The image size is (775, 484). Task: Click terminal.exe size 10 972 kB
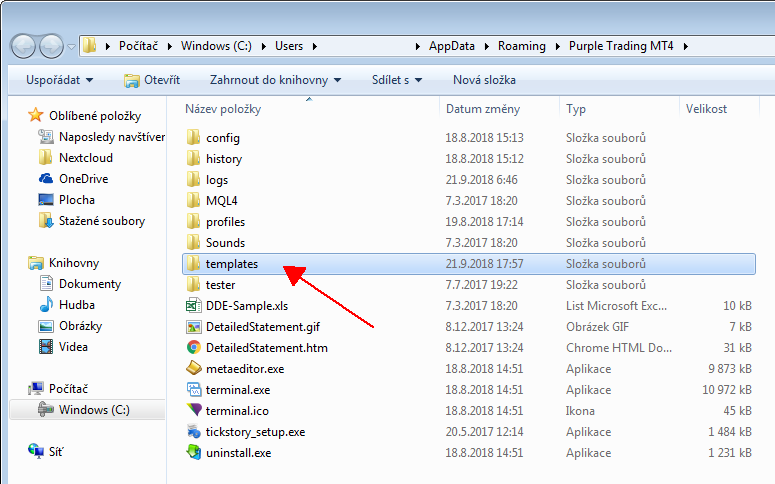pyautogui.click(x=727, y=390)
